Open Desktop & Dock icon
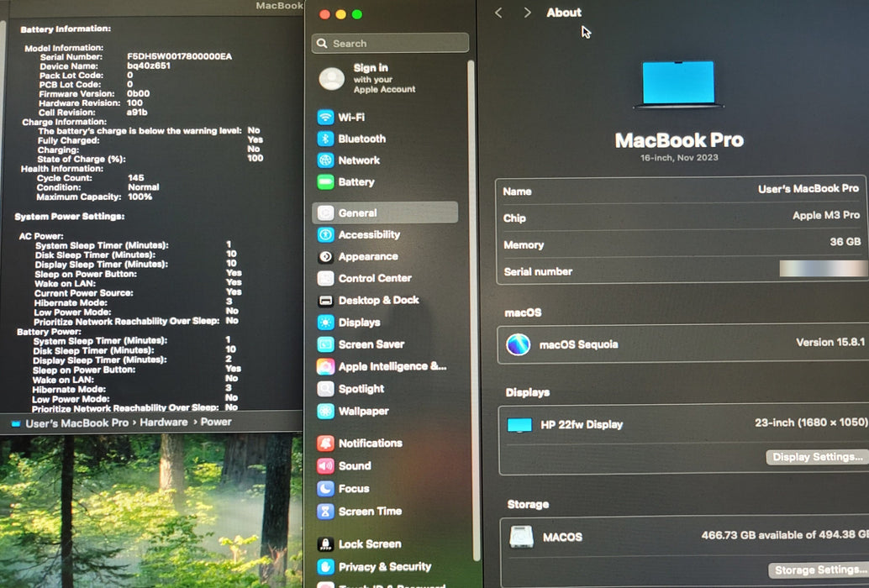 (325, 300)
